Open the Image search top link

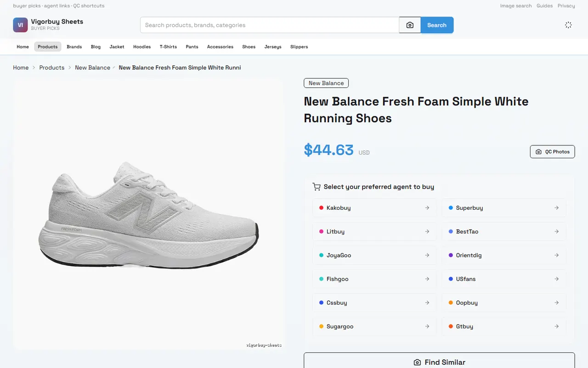pyautogui.click(x=516, y=6)
